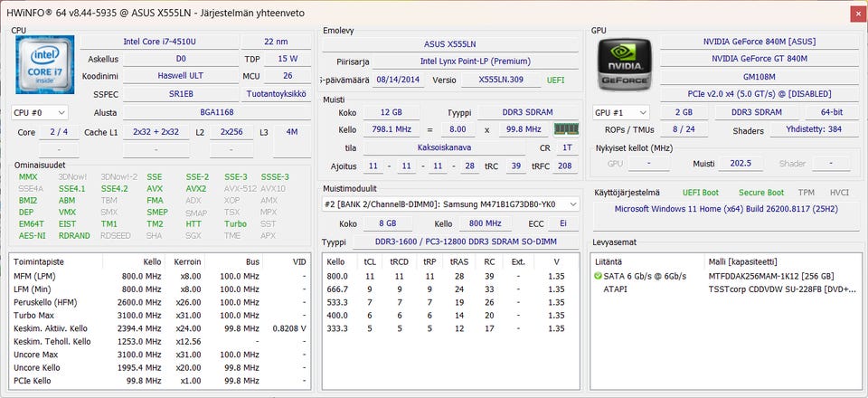This screenshot has width=868, height=398.
Task: Select the 800.0 memory timing row
Action: tap(448, 276)
